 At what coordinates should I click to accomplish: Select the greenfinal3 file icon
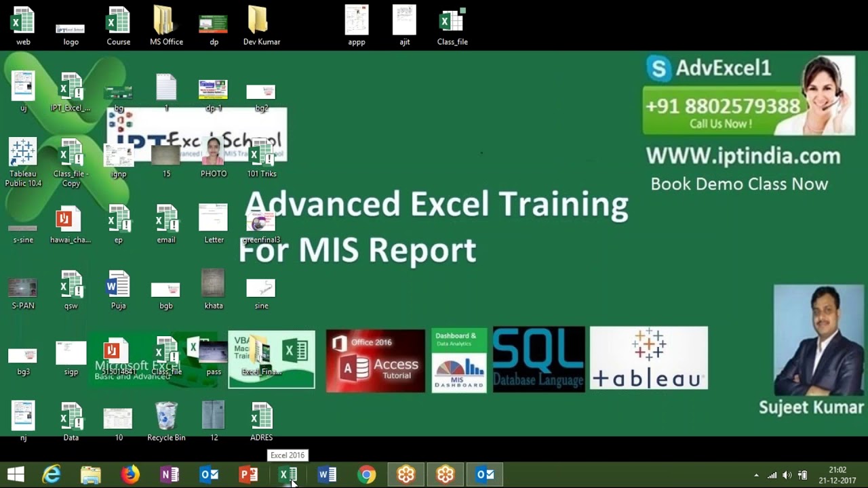262,227
